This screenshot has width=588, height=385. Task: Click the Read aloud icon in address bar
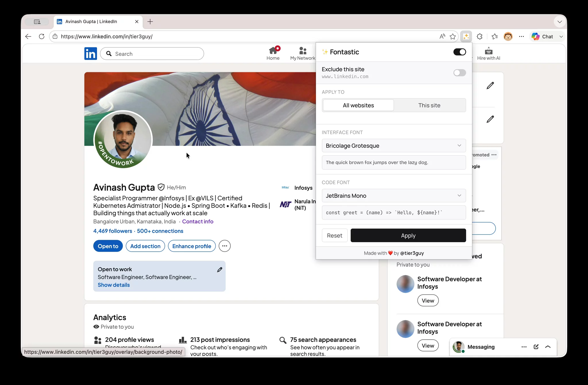tap(442, 36)
